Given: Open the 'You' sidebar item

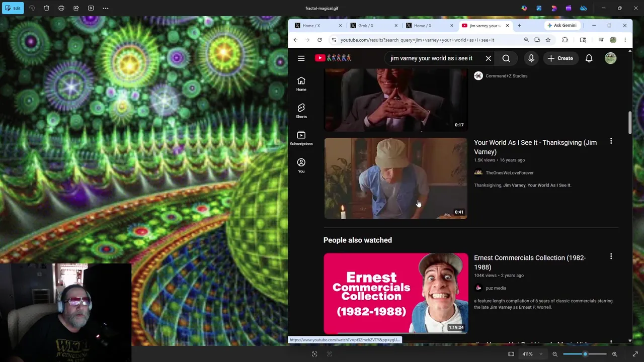Looking at the screenshot, I should pos(301,165).
